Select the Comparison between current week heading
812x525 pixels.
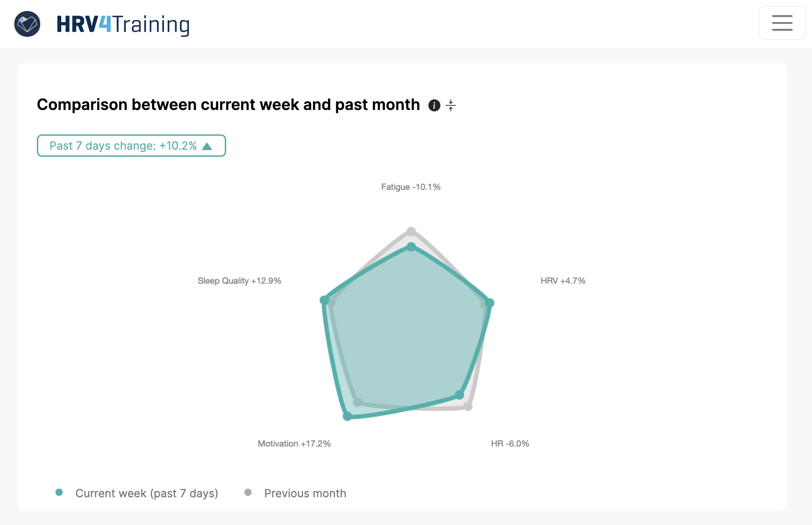click(x=228, y=104)
